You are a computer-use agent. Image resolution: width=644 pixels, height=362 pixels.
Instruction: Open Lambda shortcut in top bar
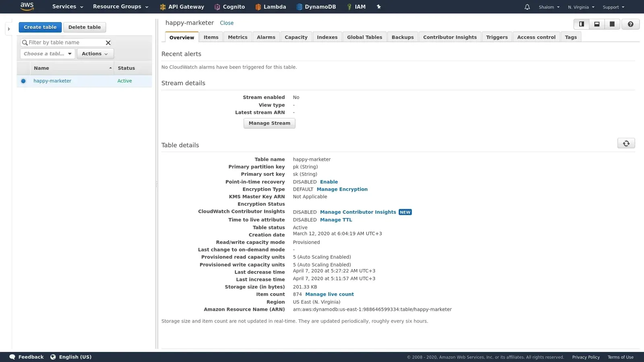pos(270,7)
